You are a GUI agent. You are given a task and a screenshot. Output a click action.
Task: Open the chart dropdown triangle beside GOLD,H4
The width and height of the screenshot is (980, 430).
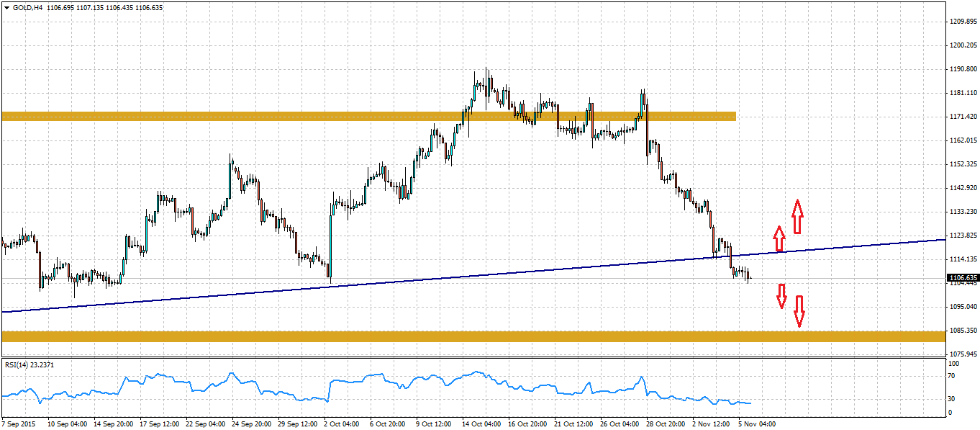click(6, 6)
